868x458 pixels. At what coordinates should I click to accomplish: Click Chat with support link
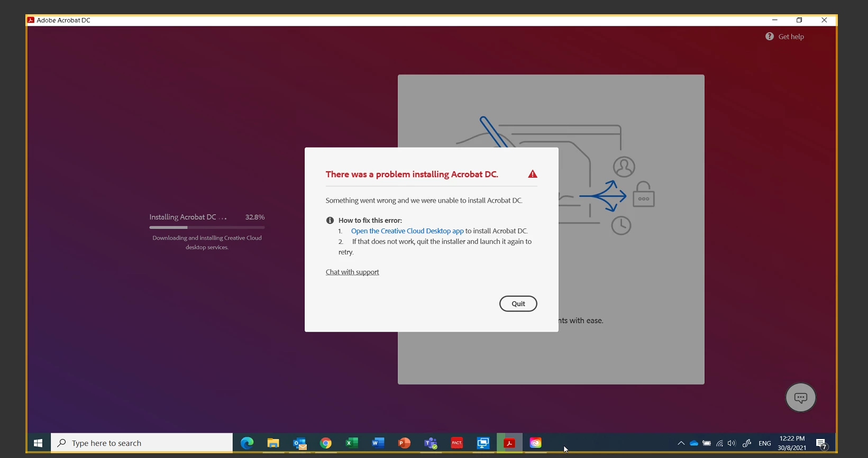pyautogui.click(x=352, y=272)
